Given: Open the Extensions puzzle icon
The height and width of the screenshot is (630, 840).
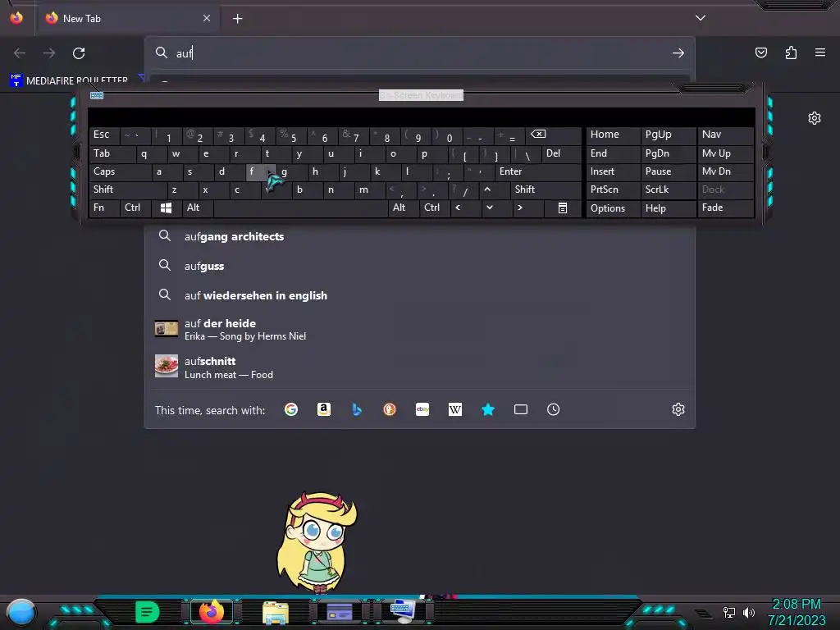Looking at the screenshot, I should [791, 52].
